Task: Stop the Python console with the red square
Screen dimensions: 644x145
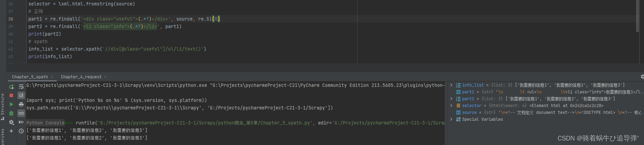Action: coord(11,95)
